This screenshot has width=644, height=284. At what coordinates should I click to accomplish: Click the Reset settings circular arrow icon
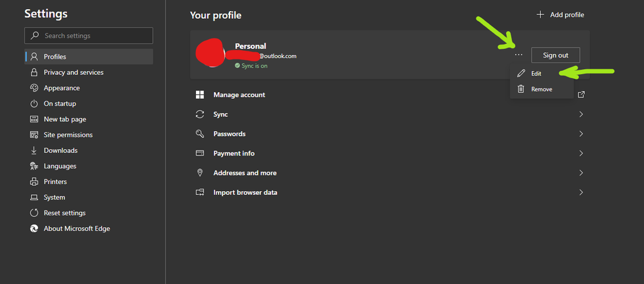[x=35, y=213]
